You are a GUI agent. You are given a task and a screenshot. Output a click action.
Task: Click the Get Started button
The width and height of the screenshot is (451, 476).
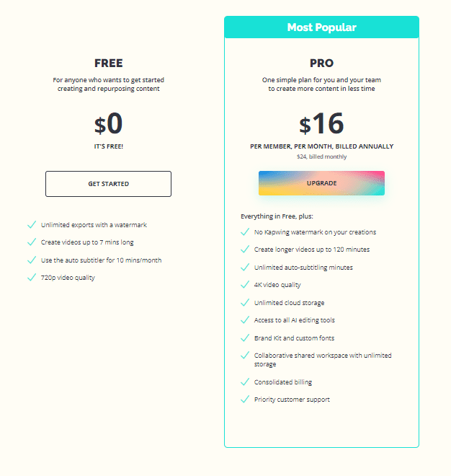(x=108, y=184)
